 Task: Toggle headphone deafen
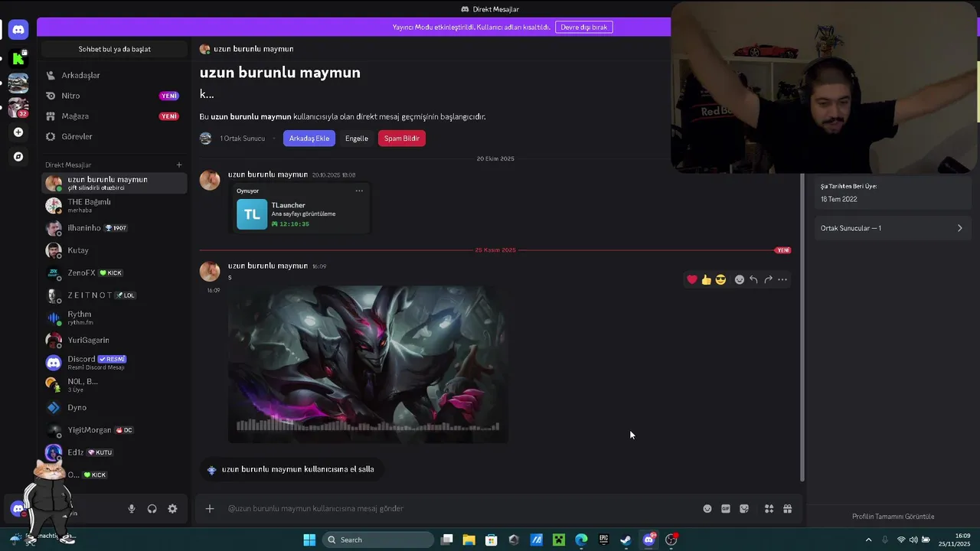[152, 508]
